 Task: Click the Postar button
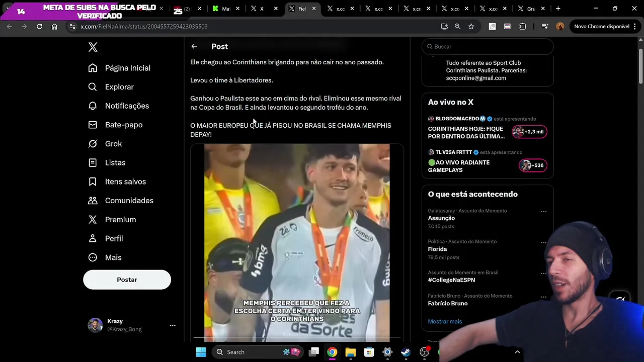[x=127, y=280]
